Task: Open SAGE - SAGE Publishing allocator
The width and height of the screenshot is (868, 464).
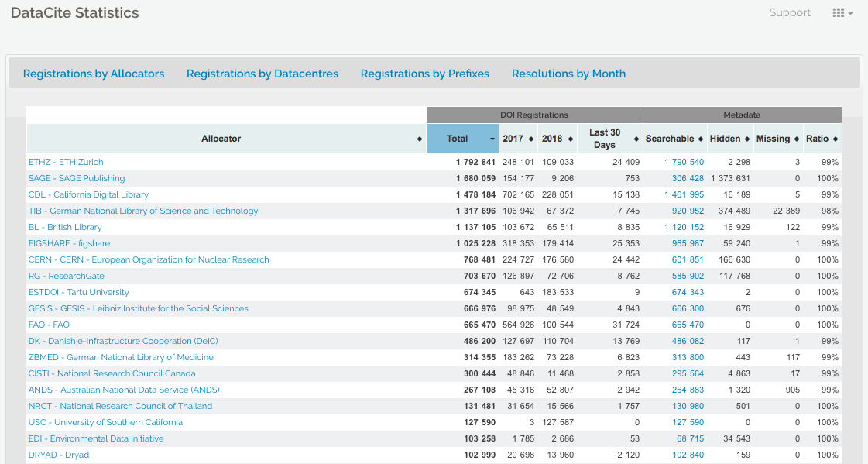Action: 77,178
